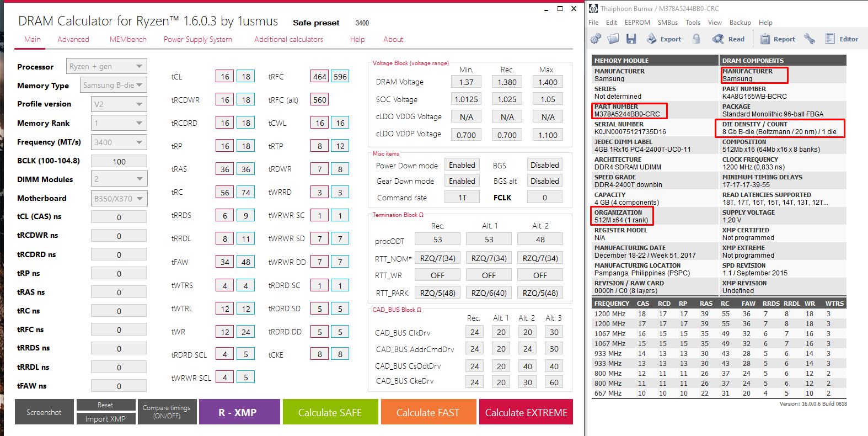Click the Calculate FAST button

pyautogui.click(x=428, y=412)
